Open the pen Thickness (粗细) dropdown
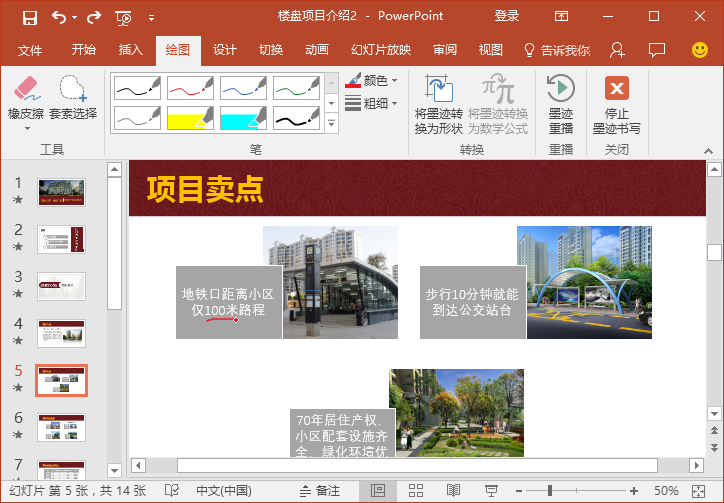The height and width of the screenshot is (503, 724). pyautogui.click(x=371, y=103)
